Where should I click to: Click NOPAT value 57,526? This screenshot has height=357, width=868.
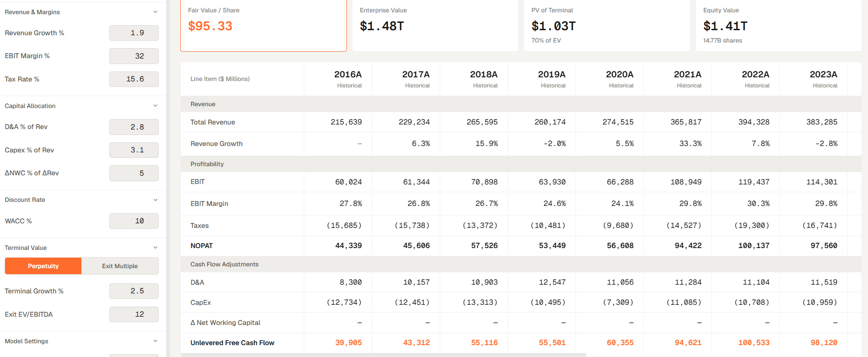pyautogui.click(x=485, y=246)
